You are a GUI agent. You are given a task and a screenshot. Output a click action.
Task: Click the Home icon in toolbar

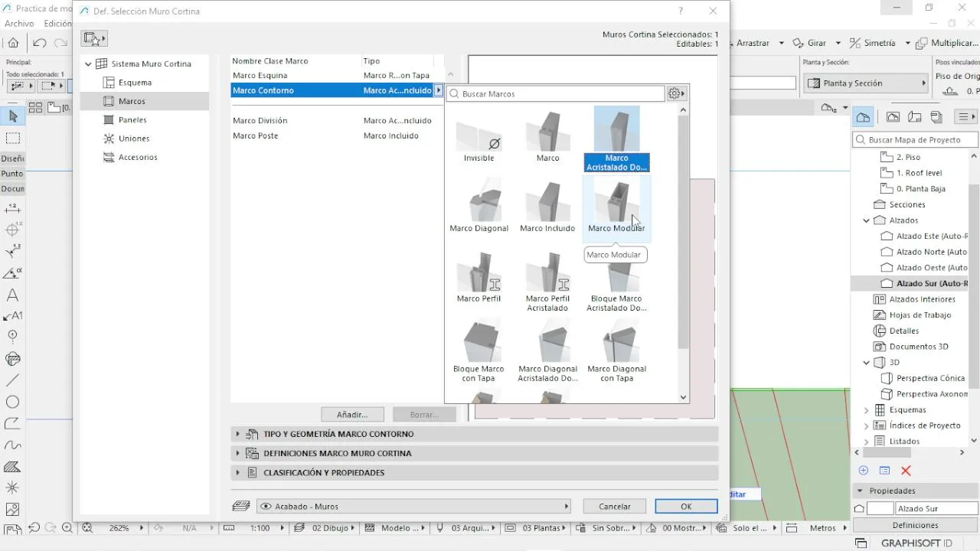pyautogui.click(x=13, y=43)
